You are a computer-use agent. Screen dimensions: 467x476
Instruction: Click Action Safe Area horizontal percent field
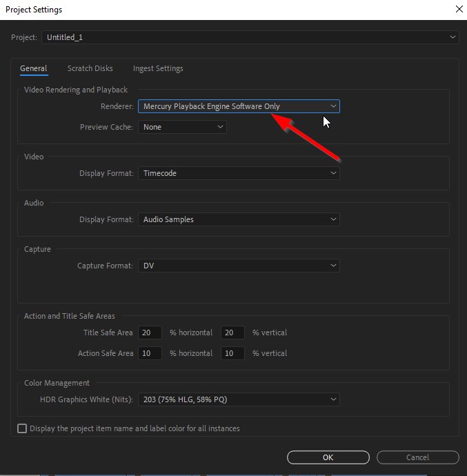pos(150,353)
